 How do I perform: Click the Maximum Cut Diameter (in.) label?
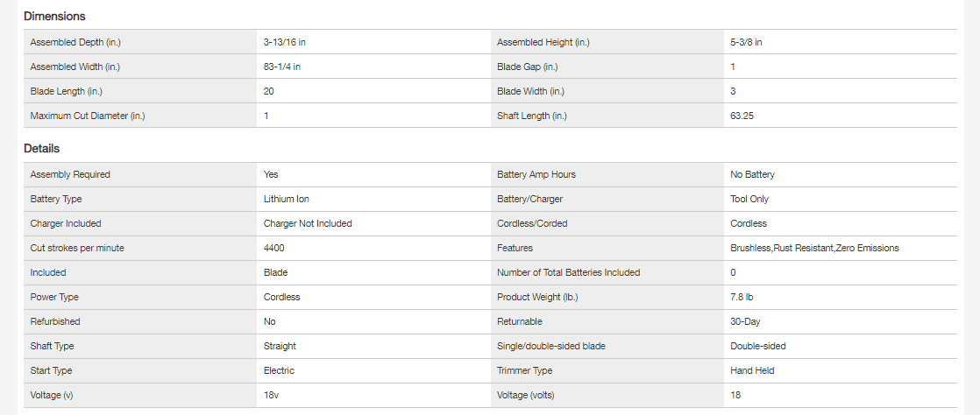coord(88,116)
